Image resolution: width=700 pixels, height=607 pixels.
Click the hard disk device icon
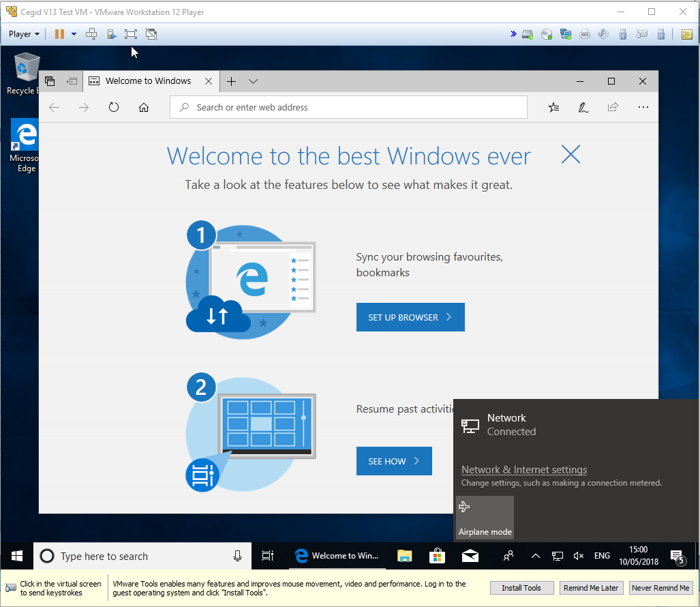pos(528,34)
